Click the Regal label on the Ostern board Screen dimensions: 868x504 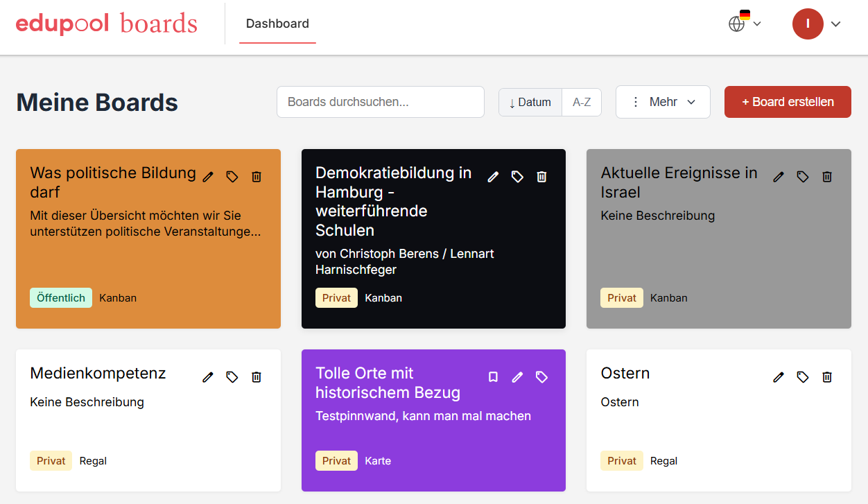click(x=663, y=461)
